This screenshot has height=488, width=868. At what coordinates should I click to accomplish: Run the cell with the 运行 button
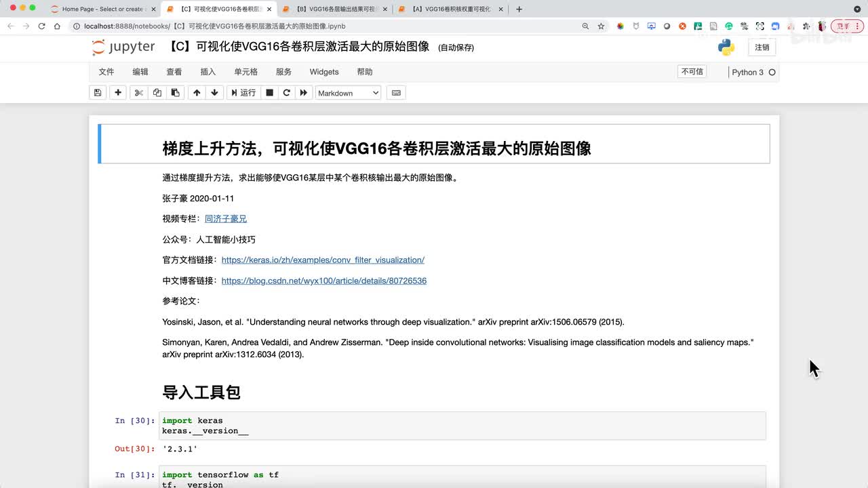tap(243, 93)
